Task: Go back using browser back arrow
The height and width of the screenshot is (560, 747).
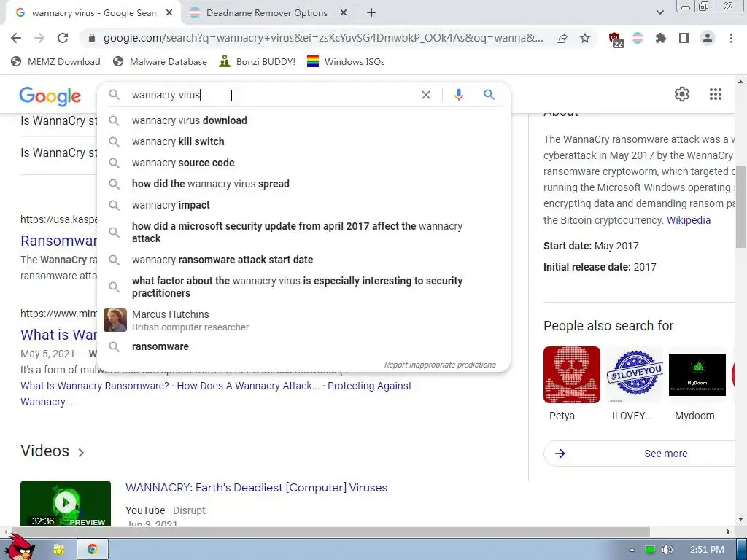Action: tap(16, 38)
